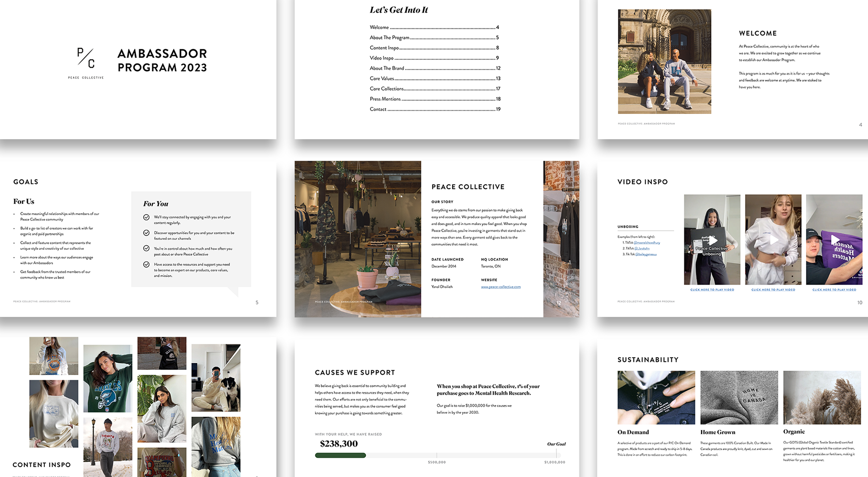
Task: Click the $238,300 raised amount
Action: 339,444
